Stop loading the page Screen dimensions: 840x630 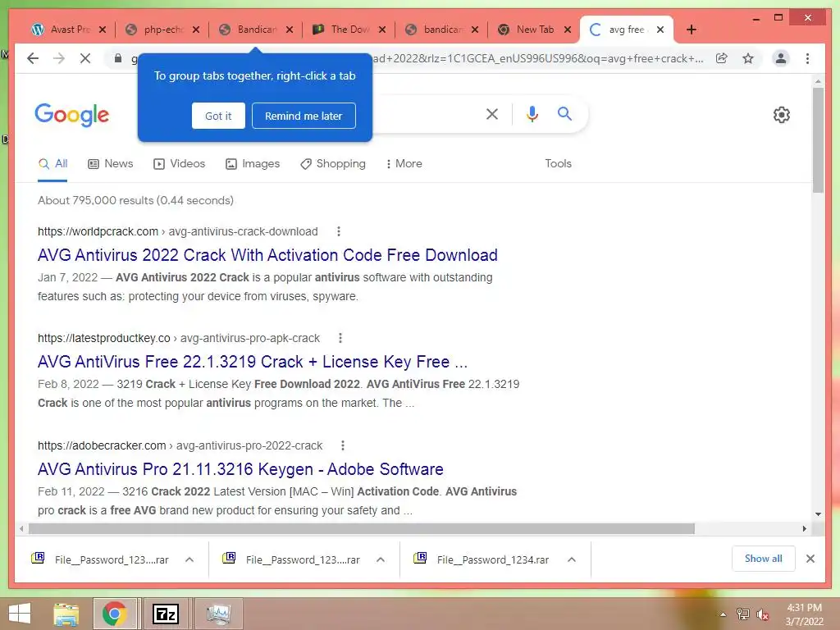tap(85, 58)
